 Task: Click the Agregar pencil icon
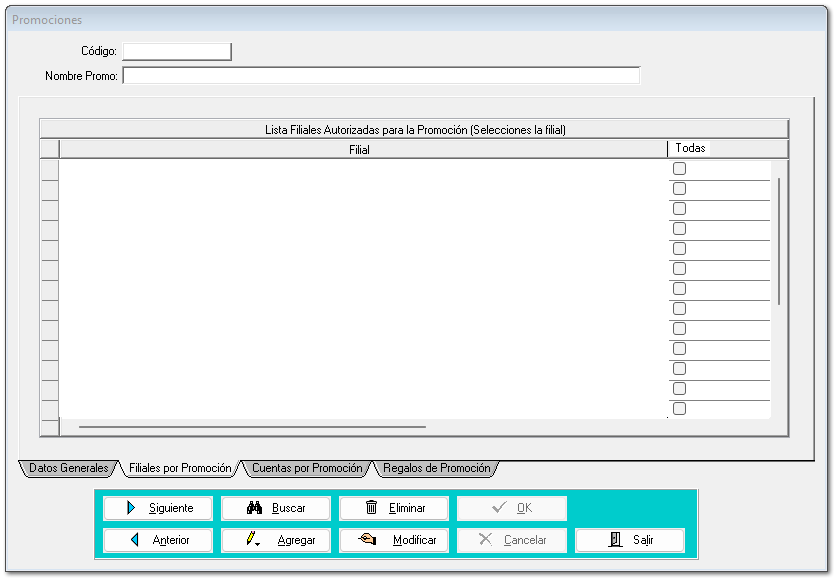click(254, 540)
